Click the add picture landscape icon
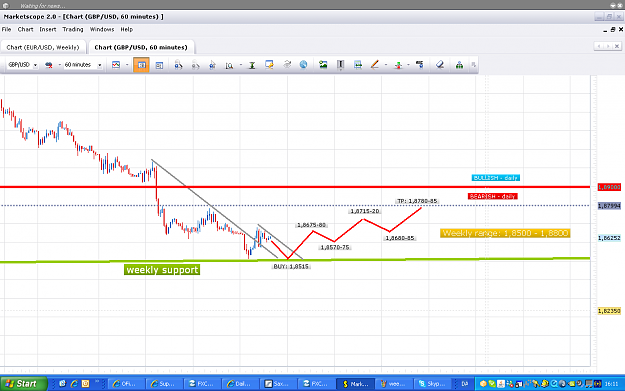 coord(323,65)
